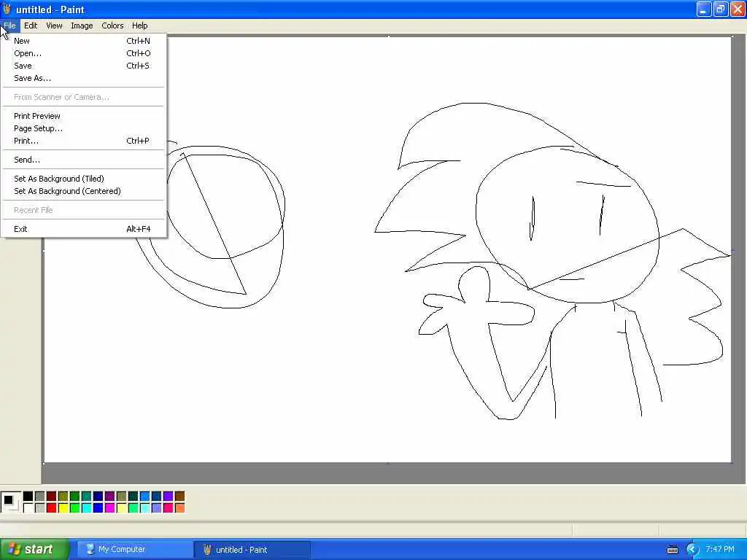Select Page Setup... menu entry
This screenshot has height=560, width=747.
point(83,128)
